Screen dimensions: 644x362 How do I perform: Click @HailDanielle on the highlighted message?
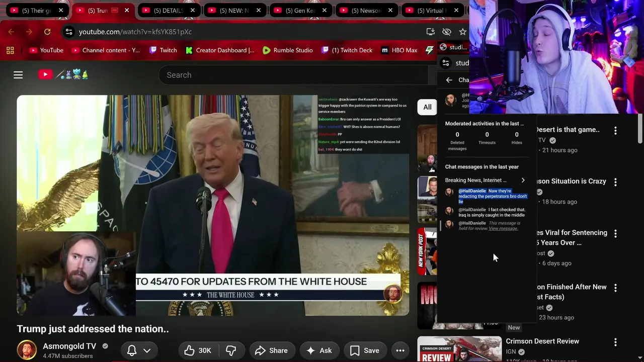point(472,191)
